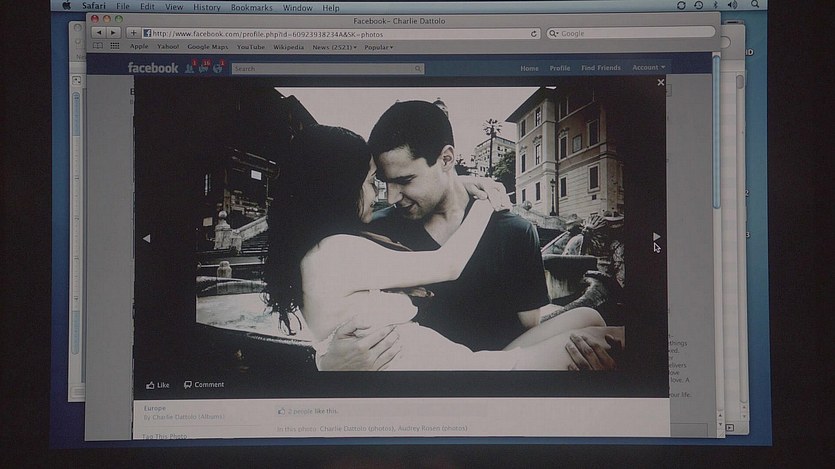Go forward with Safari forward arrow

click(x=113, y=32)
